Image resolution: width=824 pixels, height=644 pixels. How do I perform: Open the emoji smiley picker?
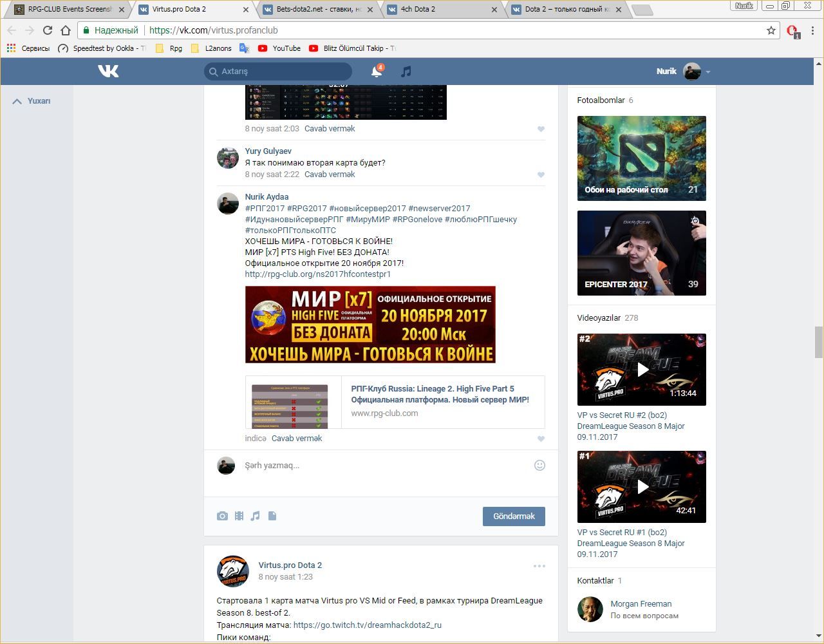(539, 465)
